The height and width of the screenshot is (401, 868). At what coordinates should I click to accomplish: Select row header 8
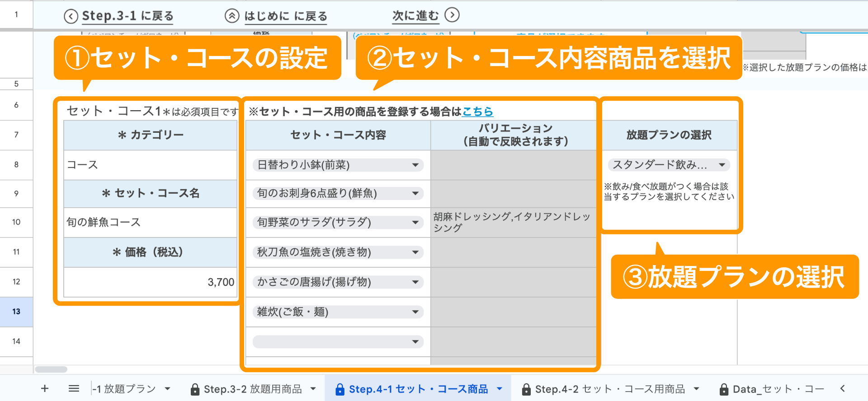pos(16,164)
